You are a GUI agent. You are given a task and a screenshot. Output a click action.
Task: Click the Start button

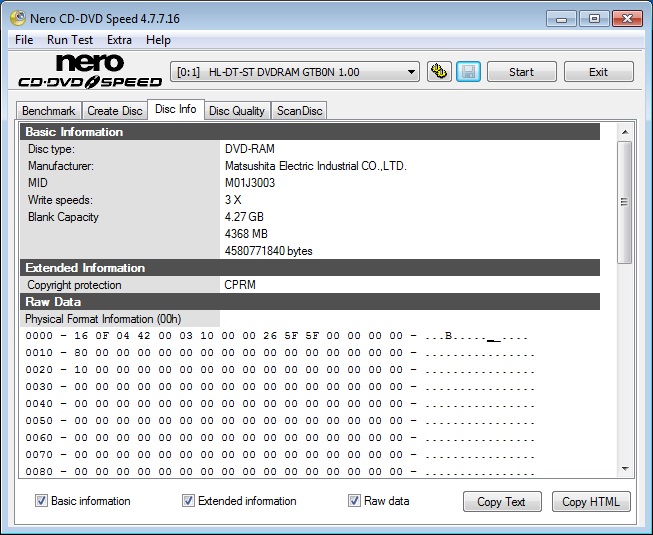(521, 72)
